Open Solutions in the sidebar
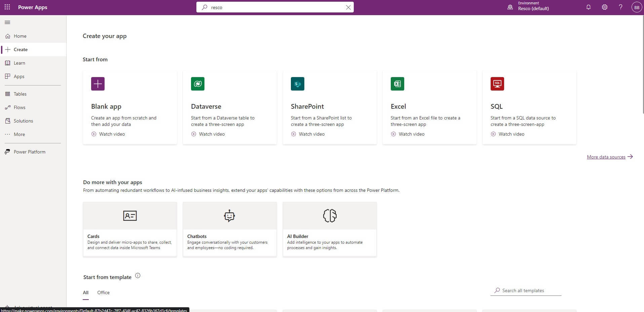The width and height of the screenshot is (644, 312). tap(33, 121)
